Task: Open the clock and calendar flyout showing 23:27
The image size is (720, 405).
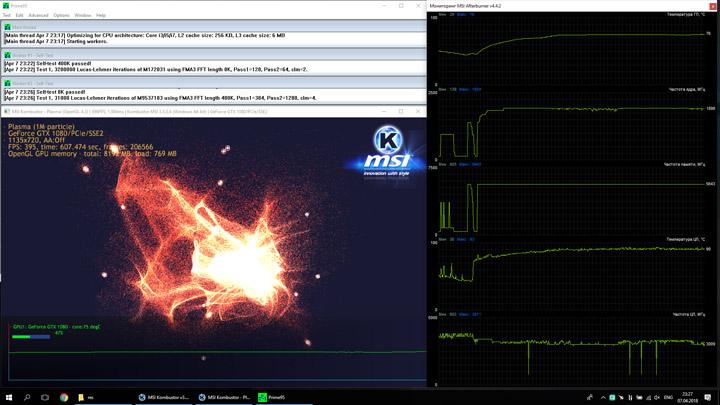Action: tap(687, 397)
